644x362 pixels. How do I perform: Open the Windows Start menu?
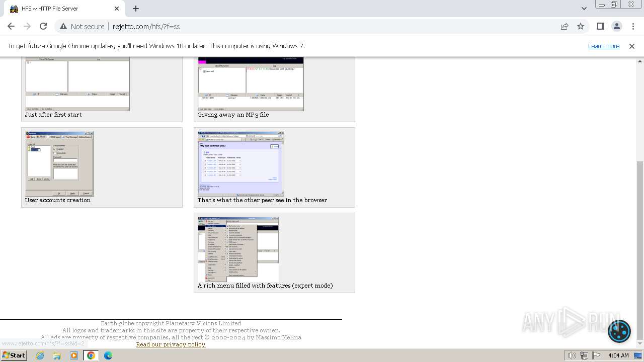[x=14, y=355]
